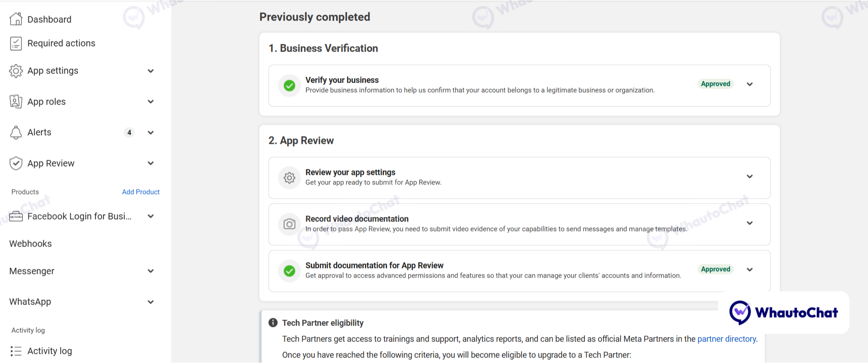Screen dimensions: 868x363
Task: Expand the Review your app settings row
Action: pos(749,176)
